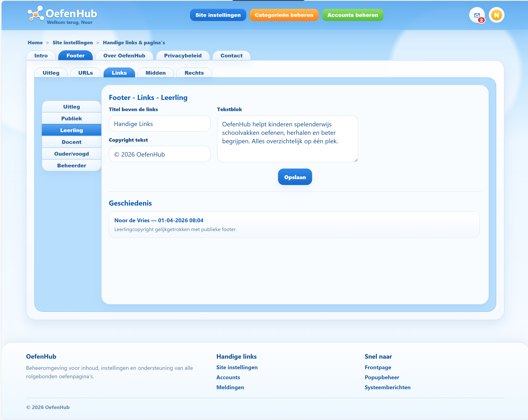Image resolution: width=528 pixels, height=420 pixels.
Task: Click Handige links & pagina's breadcrumb
Action: tap(134, 43)
